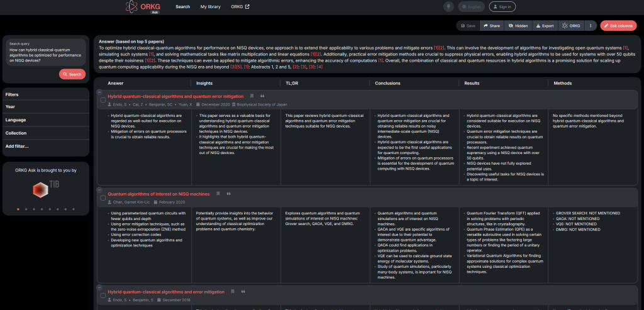Click the Results column header
This screenshot has width=644, height=310.
point(472,83)
